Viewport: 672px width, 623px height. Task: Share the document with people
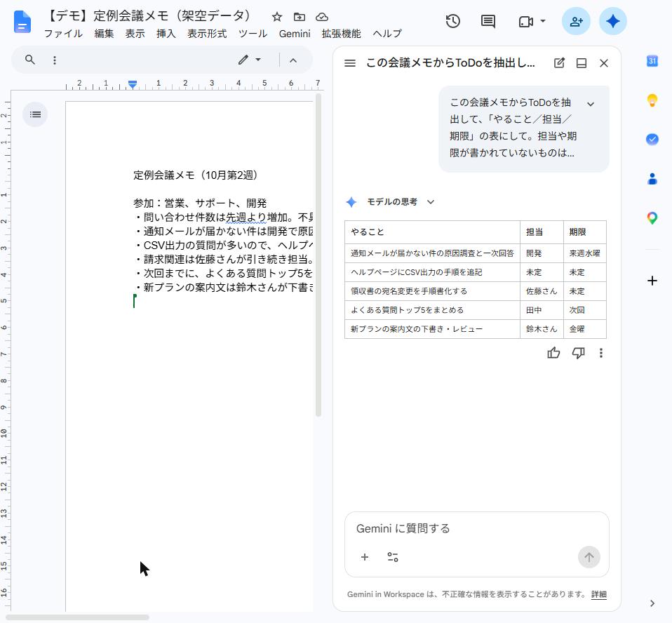click(576, 21)
